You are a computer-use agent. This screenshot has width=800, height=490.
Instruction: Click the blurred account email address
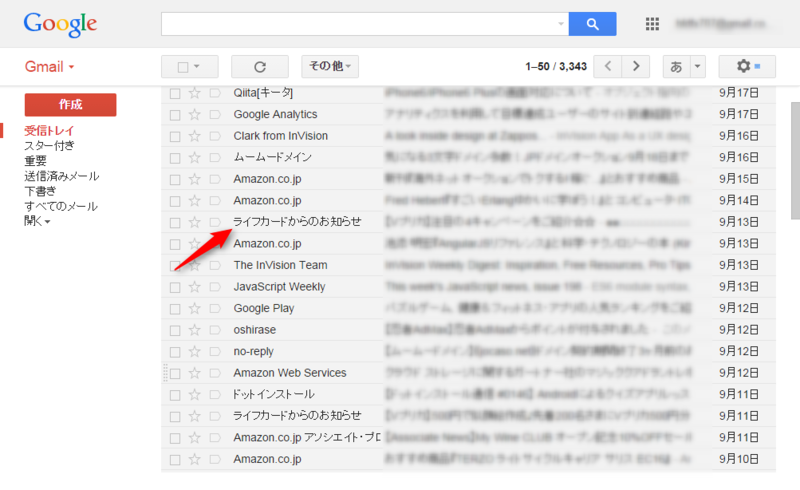(x=720, y=23)
